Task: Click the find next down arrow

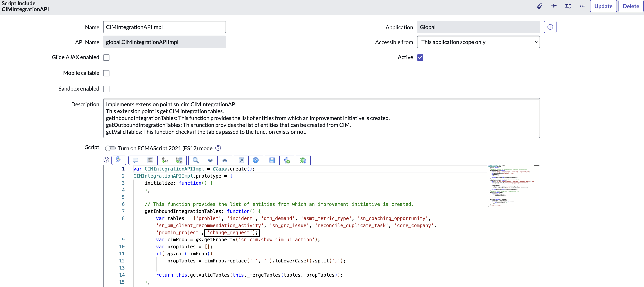Action: (210, 160)
